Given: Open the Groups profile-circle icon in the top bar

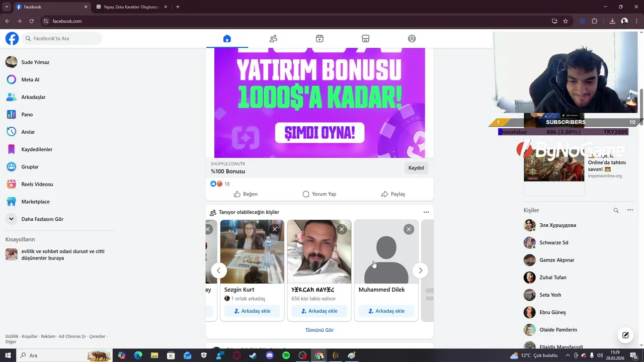Looking at the screenshot, I should 412,39.
